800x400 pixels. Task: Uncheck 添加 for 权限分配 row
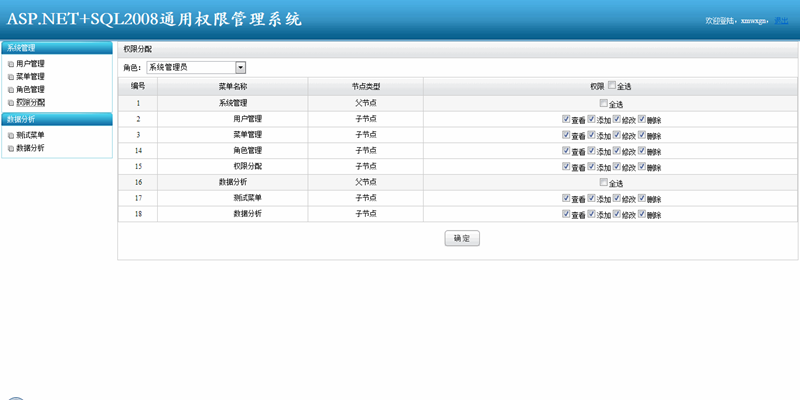(x=591, y=166)
